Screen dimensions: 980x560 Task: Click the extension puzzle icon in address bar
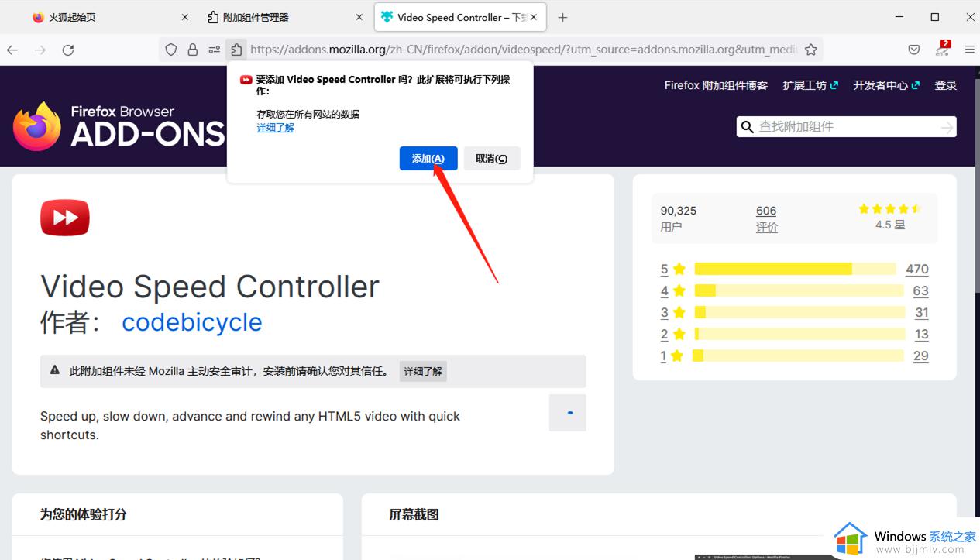click(236, 50)
